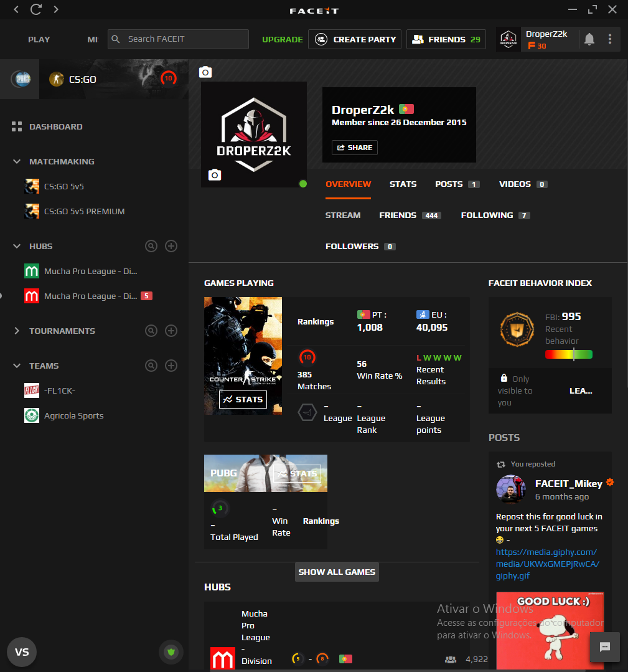Click the league emblem icon
This screenshot has width=628, height=672.
[x=307, y=412]
